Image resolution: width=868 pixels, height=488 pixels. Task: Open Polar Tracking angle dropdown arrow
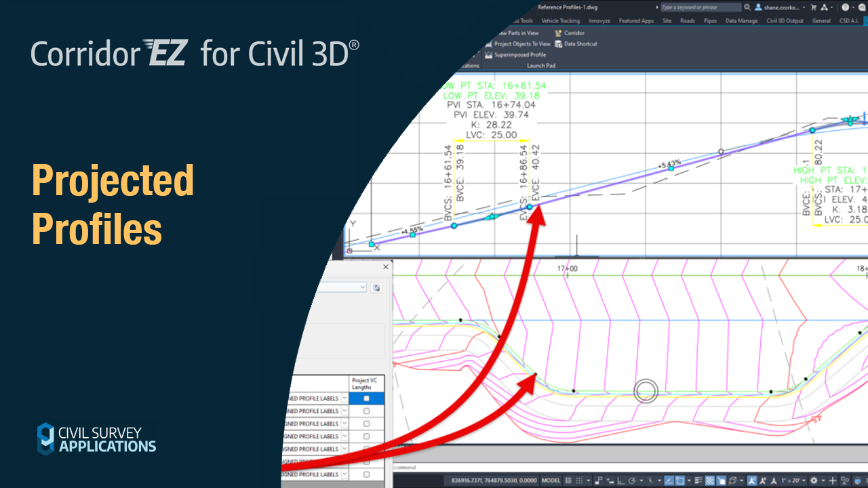[641, 481]
